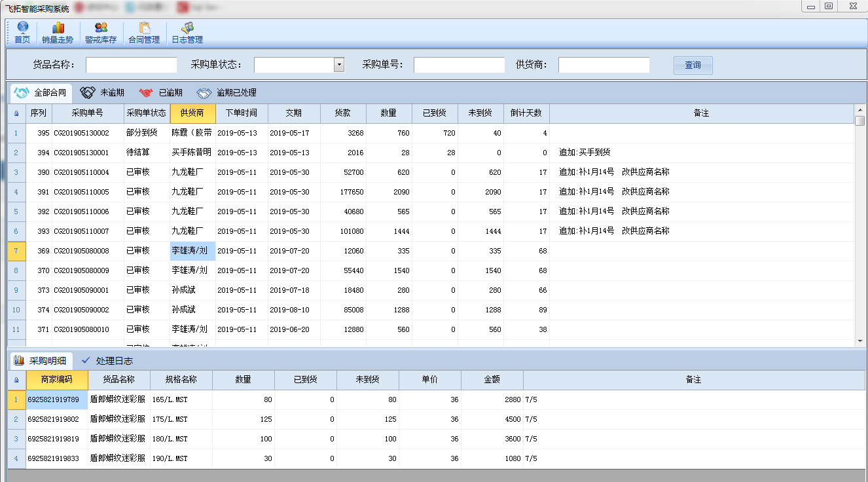The image size is (868, 482).
Task: Click the 待结算 status cell
Action: (147, 153)
